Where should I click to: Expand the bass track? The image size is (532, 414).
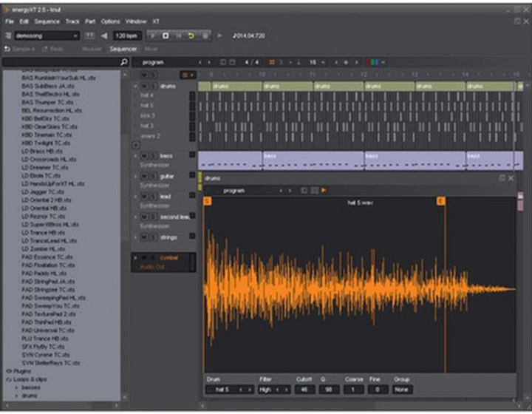135,156
